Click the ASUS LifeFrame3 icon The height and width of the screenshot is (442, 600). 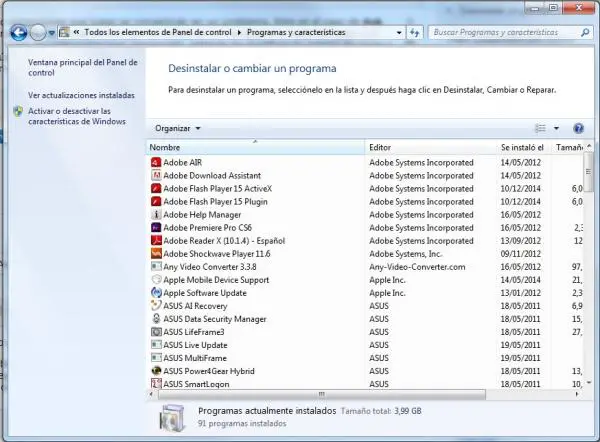click(156, 331)
